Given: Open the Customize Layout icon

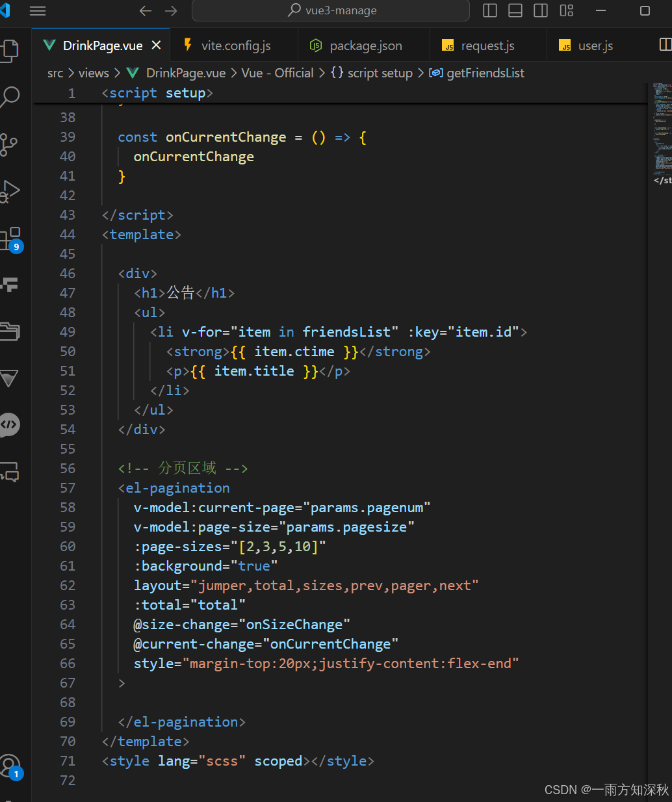Looking at the screenshot, I should 567,10.
